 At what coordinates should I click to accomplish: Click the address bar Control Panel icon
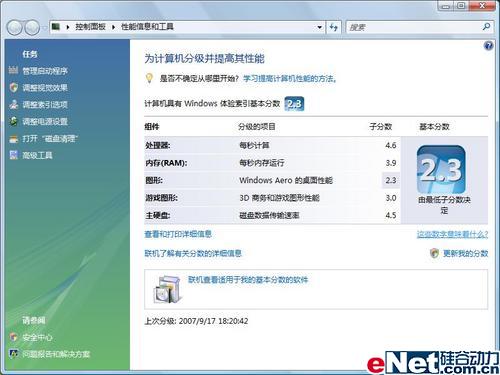click(x=56, y=27)
